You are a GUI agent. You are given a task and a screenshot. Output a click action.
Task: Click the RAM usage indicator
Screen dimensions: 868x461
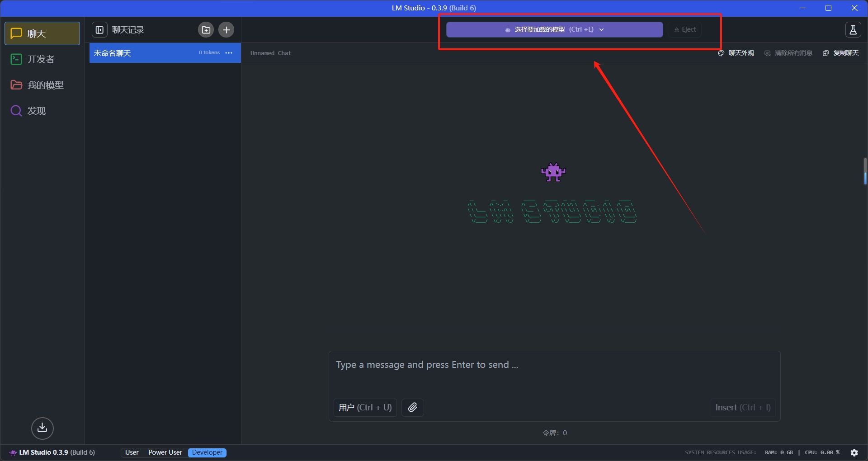[x=778, y=452]
